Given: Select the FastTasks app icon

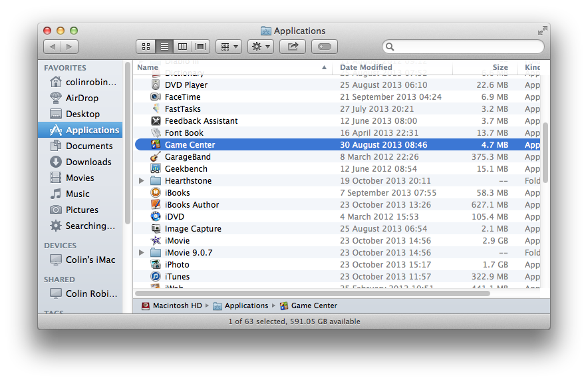Looking at the screenshot, I should (x=156, y=109).
